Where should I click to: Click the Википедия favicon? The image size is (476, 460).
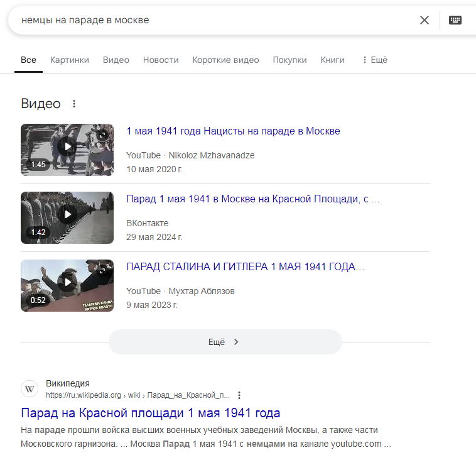(30, 389)
